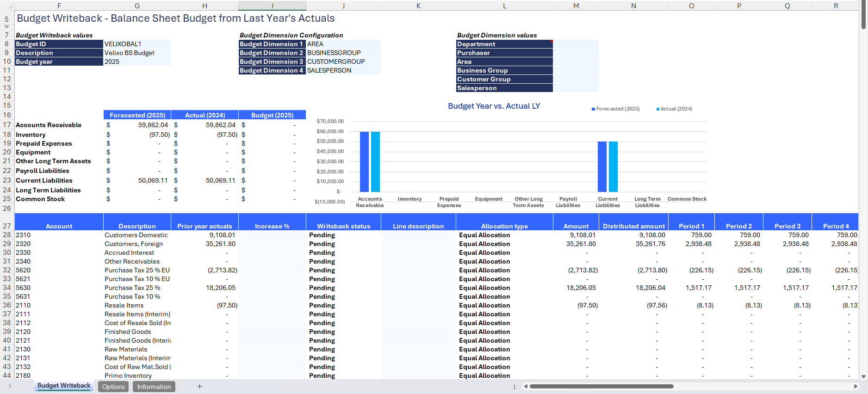Image resolution: width=868 pixels, height=394 pixels.
Task: Click Pending status for account 5620
Action: 343,270
